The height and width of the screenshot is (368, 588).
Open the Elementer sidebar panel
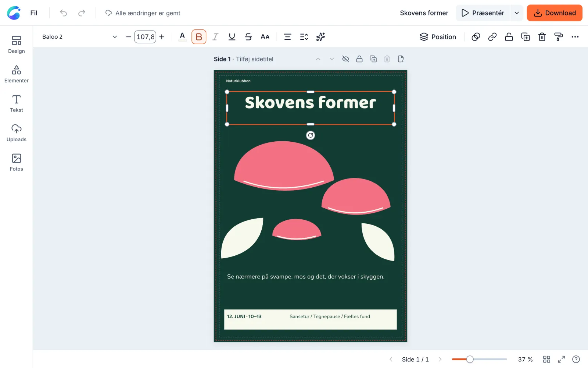click(x=16, y=74)
